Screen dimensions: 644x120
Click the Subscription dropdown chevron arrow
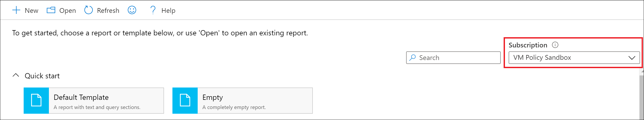click(632, 58)
